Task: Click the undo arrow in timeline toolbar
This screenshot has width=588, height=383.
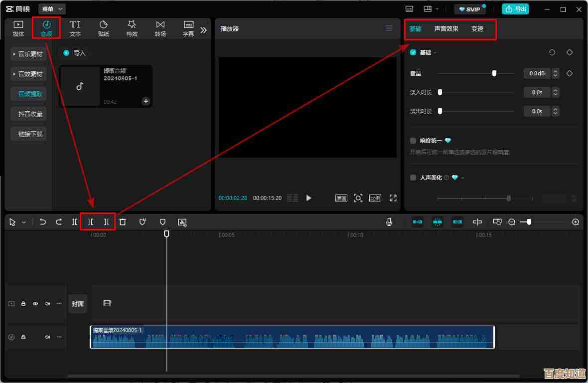Action: click(43, 222)
